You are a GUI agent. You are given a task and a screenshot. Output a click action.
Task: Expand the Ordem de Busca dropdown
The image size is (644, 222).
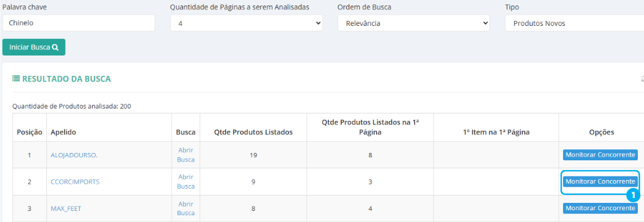[x=414, y=23]
